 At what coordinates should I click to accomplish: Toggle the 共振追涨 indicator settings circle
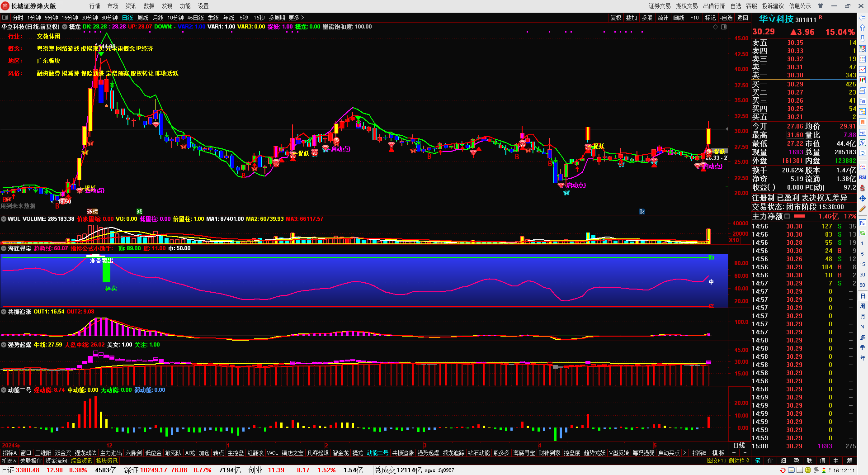(x=4, y=312)
